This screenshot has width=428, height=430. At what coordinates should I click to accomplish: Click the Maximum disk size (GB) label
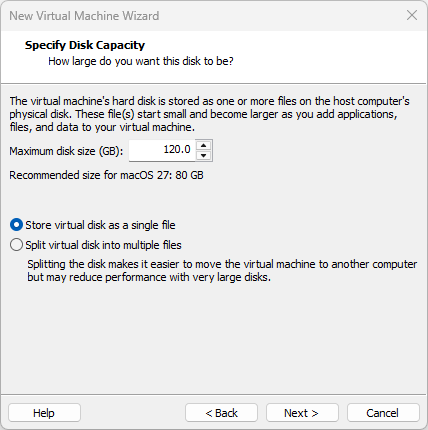click(x=66, y=151)
